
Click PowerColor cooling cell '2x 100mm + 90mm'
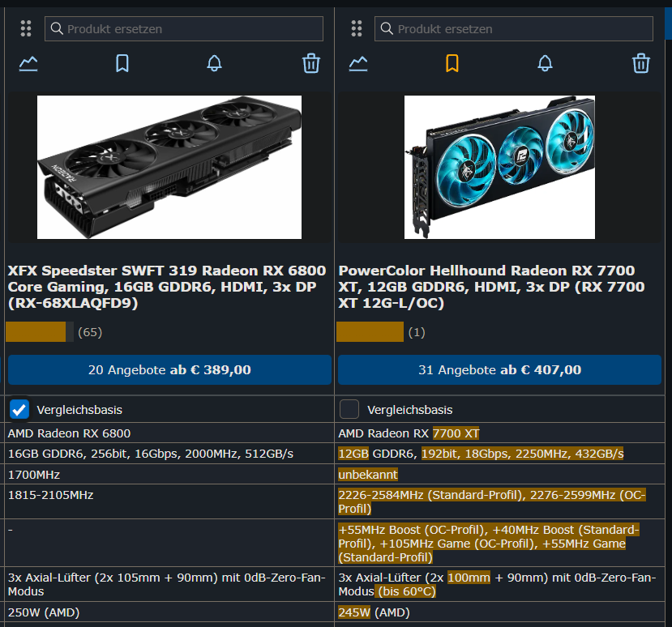499,584
